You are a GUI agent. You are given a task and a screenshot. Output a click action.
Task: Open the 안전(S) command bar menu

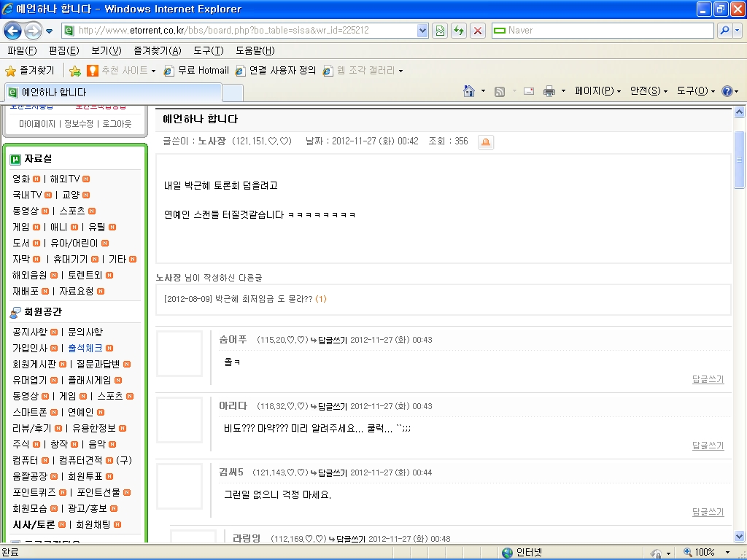649,91
